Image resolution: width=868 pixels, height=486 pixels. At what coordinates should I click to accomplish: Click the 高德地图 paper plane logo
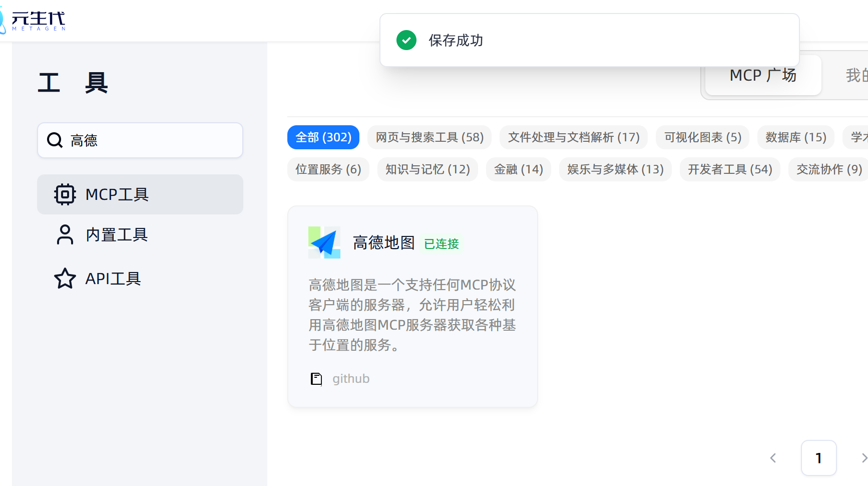point(324,242)
